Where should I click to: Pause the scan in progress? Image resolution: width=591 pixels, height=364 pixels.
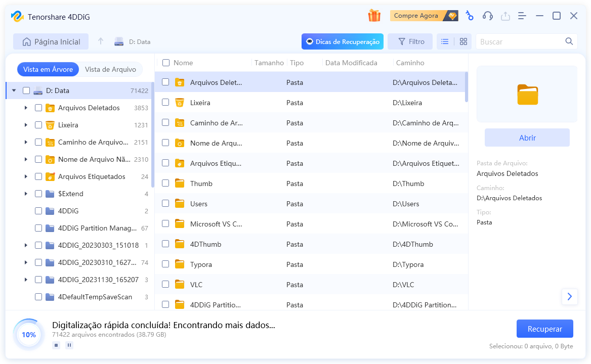69,345
